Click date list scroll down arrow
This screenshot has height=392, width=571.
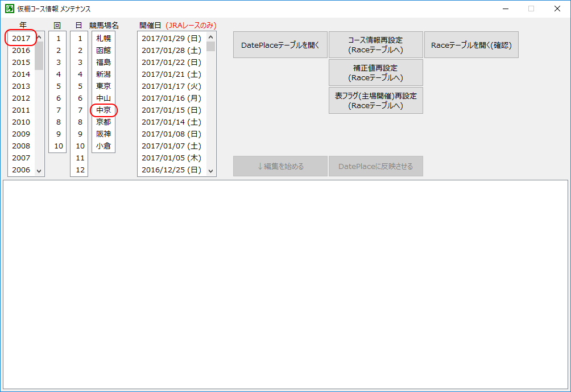211,171
